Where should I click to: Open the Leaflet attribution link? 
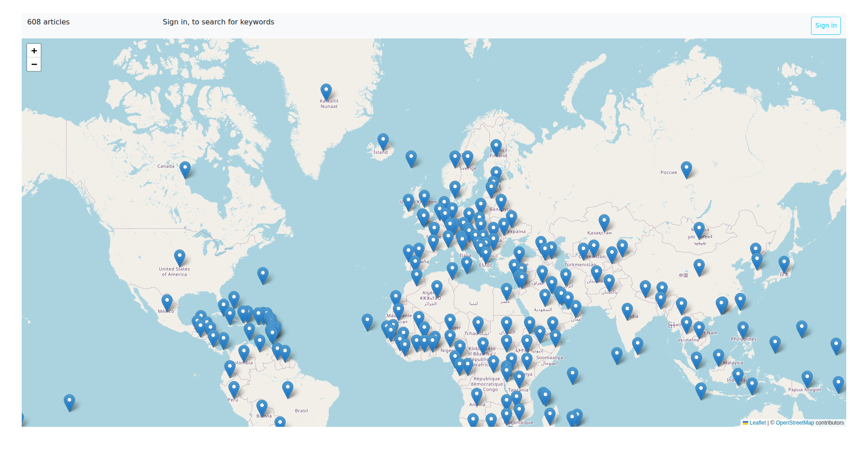(x=758, y=423)
